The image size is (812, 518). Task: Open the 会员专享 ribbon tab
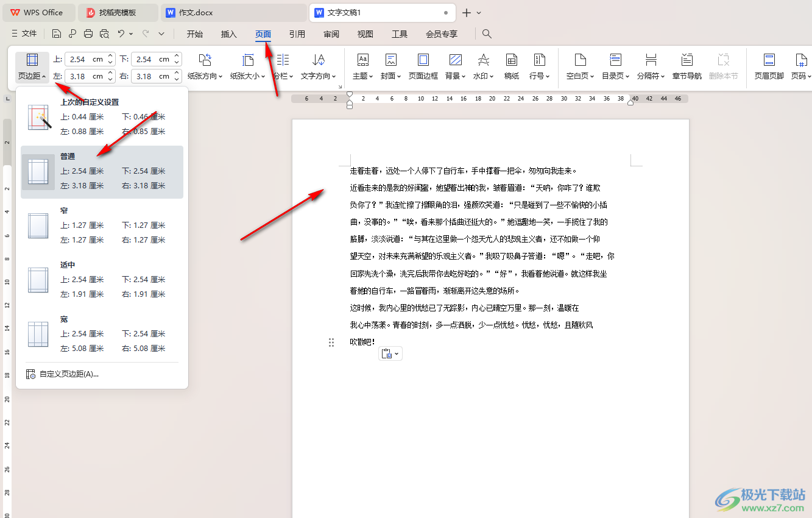pos(442,34)
